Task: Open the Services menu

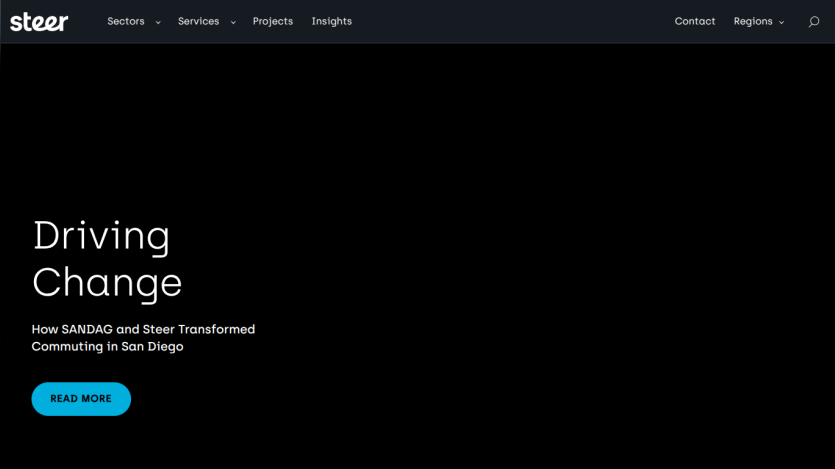Action: click(x=199, y=21)
